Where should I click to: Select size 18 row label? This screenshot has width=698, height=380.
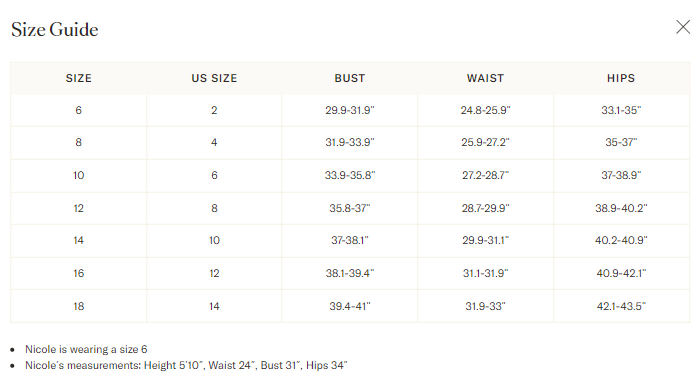point(79,306)
